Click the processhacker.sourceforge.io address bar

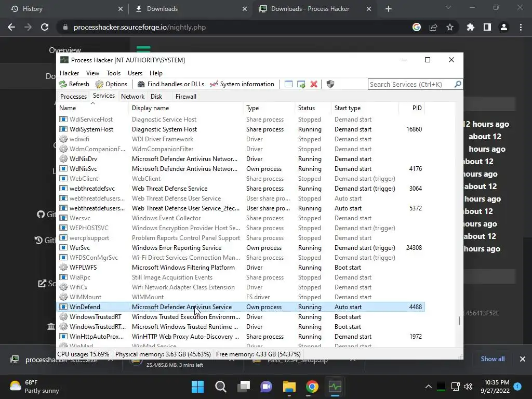pyautogui.click(x=139, y=27)
